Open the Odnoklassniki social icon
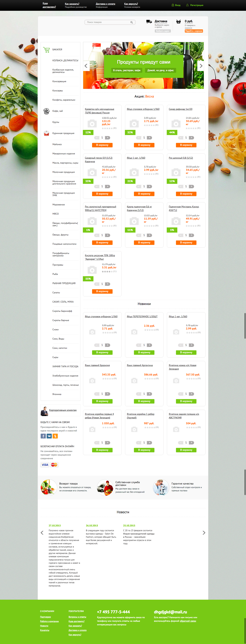The image size is (246, 644). point(55,436)
